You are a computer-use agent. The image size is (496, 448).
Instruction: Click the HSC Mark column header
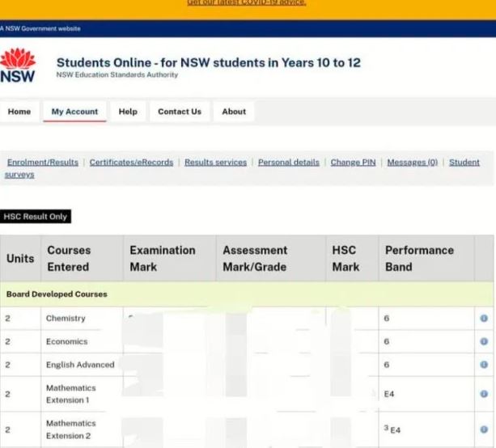352,259
